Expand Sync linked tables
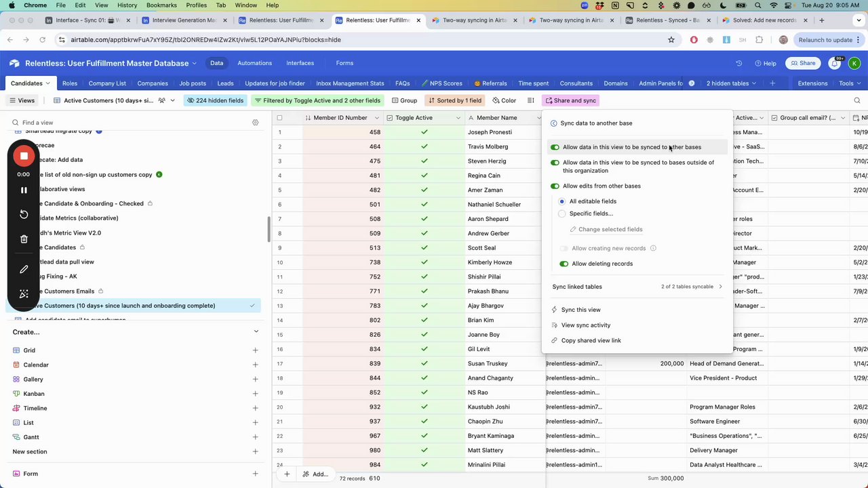Image resolution: width=868 pixels, height=488 pixels. click(x=637, y=287)
